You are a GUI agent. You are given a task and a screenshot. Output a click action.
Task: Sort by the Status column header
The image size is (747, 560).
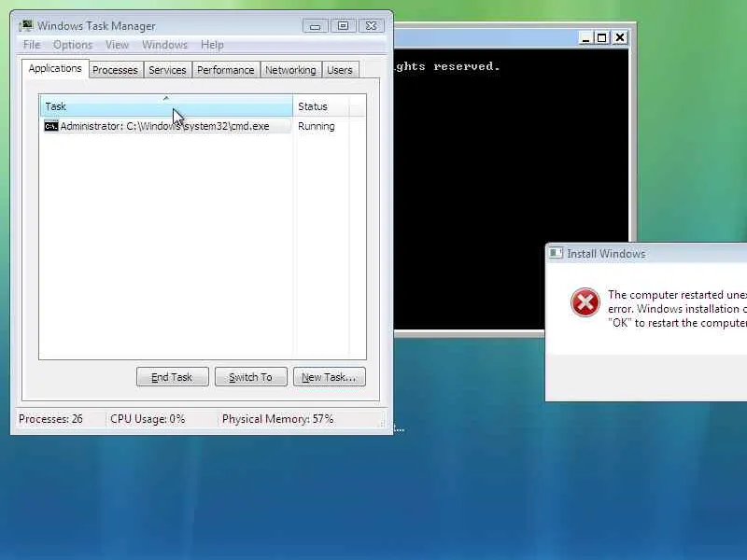(321, 106)
